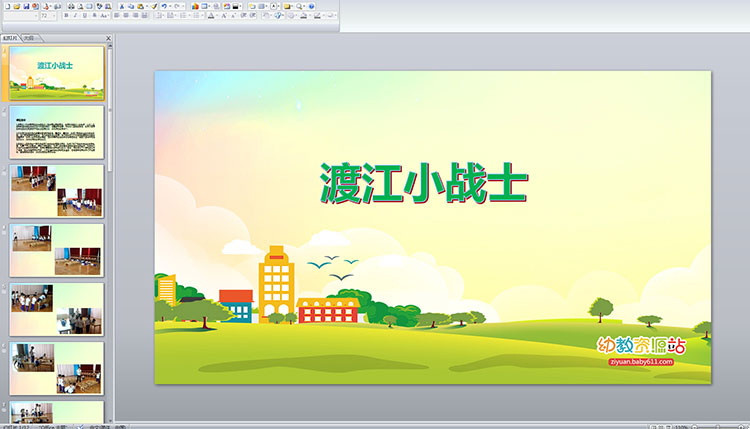Toggle Italic formatting
The height and width of the screenshot is (429, 750).
click(75, 15)
